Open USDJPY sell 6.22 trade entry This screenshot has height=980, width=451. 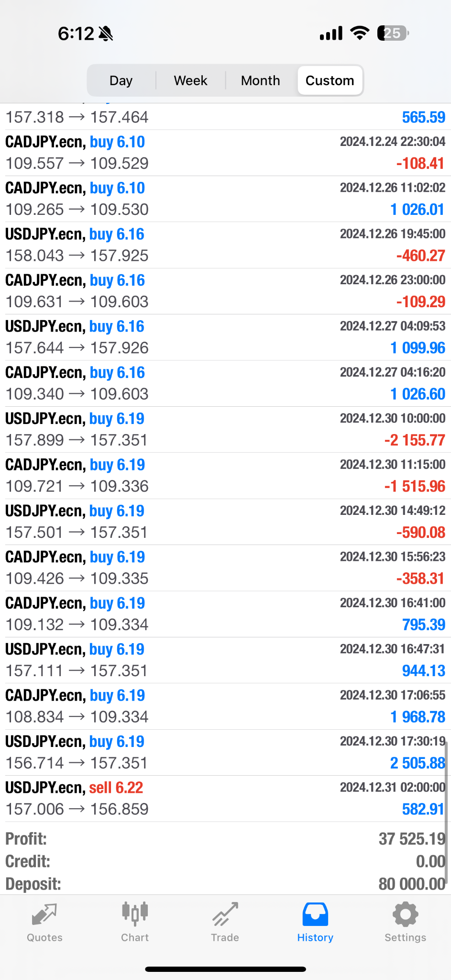coord(225,799)
